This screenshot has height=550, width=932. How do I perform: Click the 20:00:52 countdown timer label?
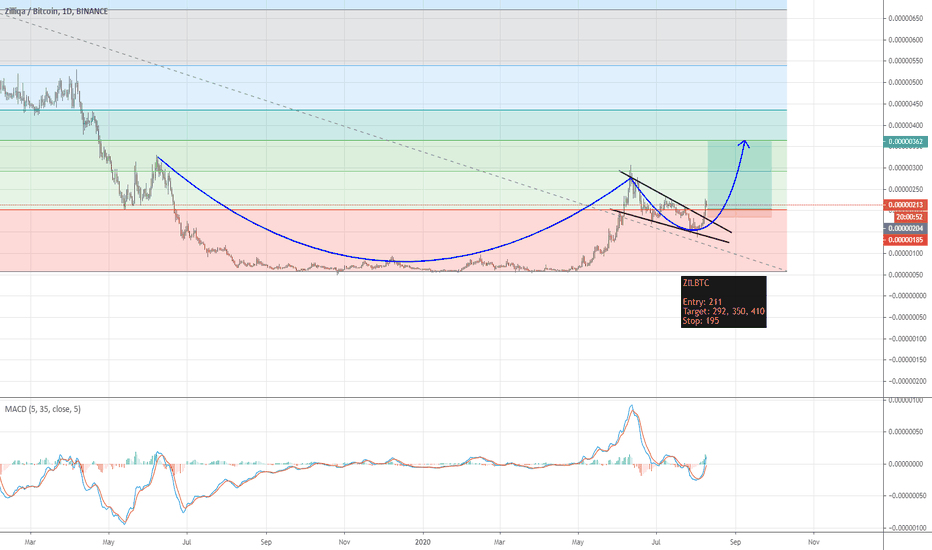910,217
